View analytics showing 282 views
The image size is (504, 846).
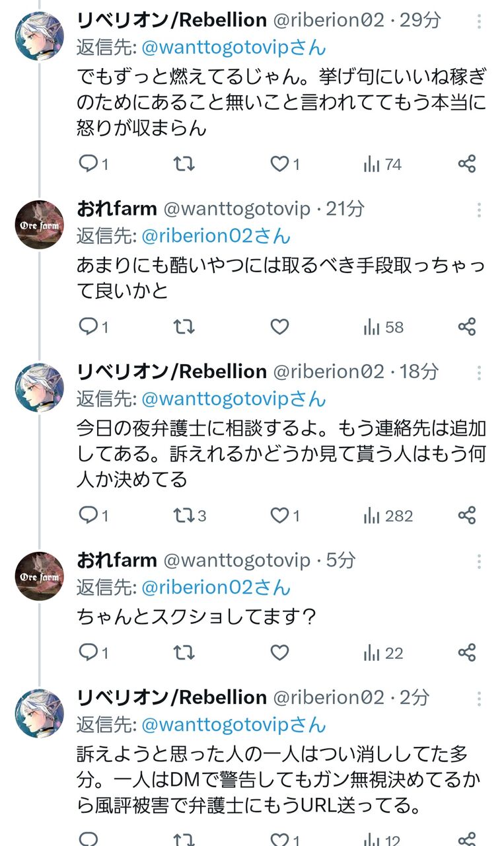coord(388,515)
